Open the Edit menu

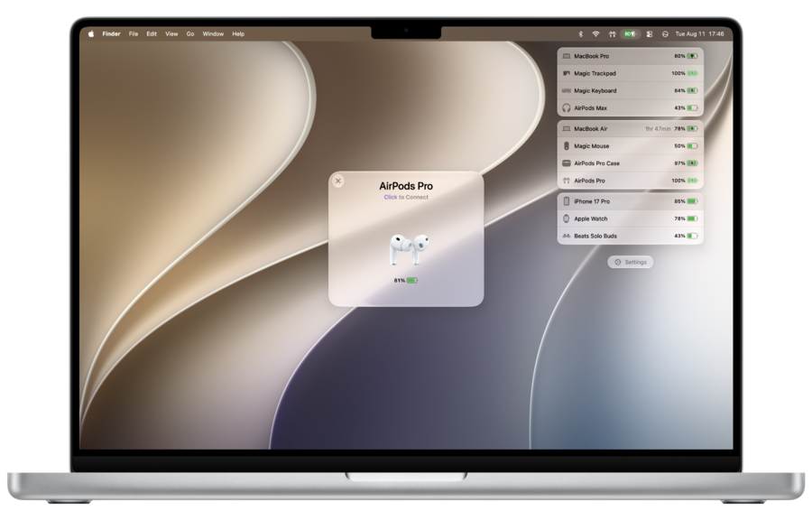click(152, 33)
